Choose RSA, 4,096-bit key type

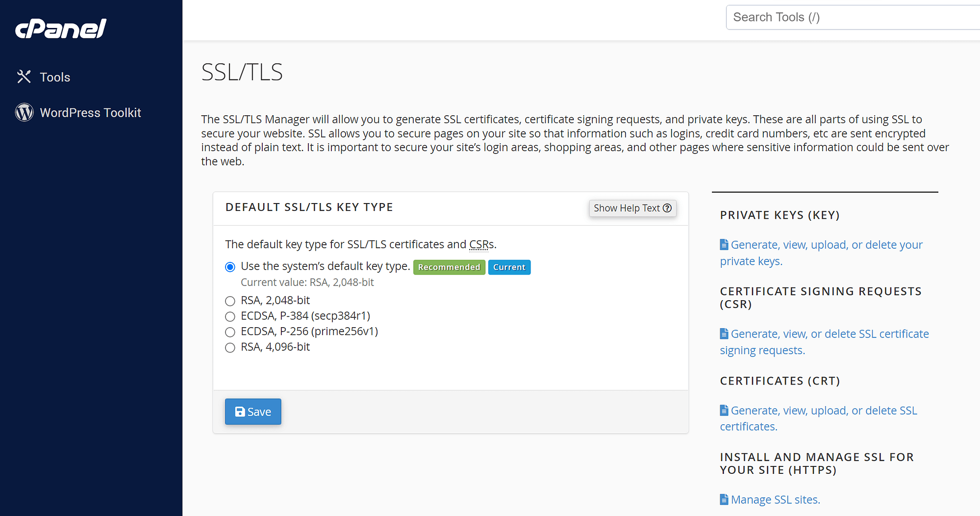click(x=230, y=347)
